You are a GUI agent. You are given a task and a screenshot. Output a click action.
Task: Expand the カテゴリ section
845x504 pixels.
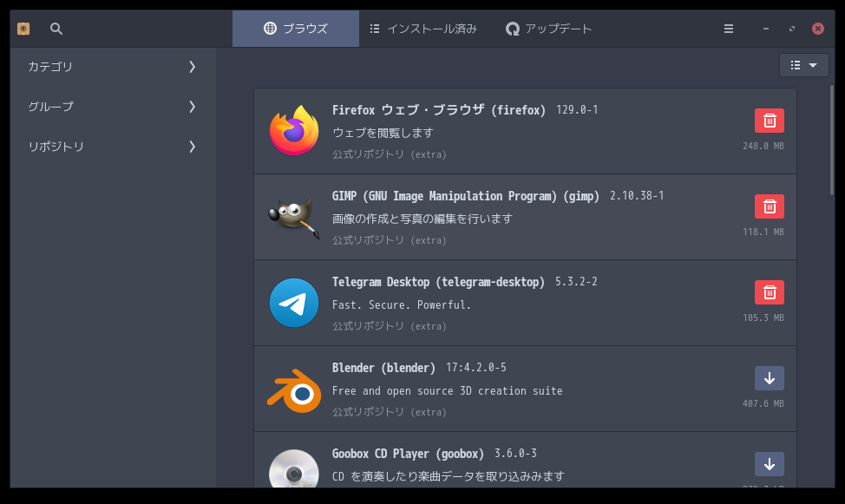(x=113, y=67)
